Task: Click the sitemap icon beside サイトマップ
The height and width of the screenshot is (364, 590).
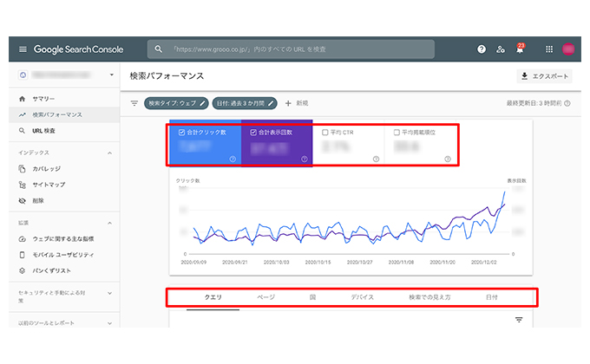Action: 23,185
